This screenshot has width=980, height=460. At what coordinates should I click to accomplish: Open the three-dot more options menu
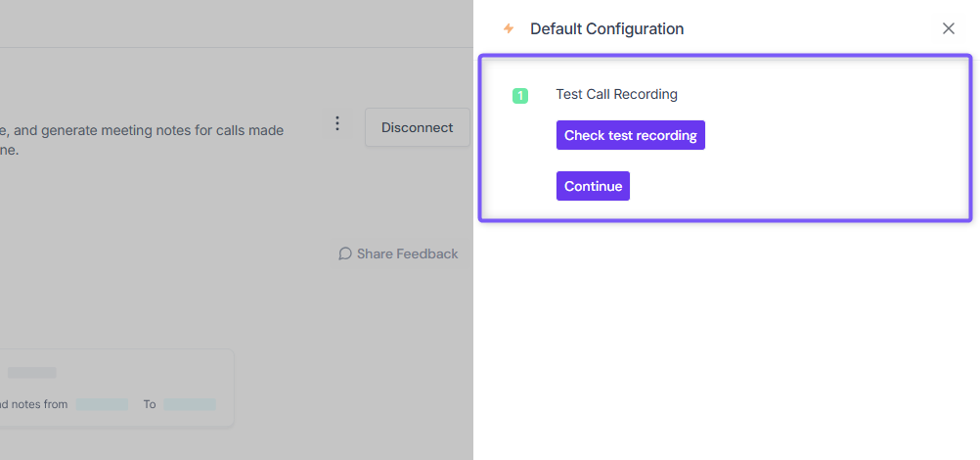click(337, 123)
